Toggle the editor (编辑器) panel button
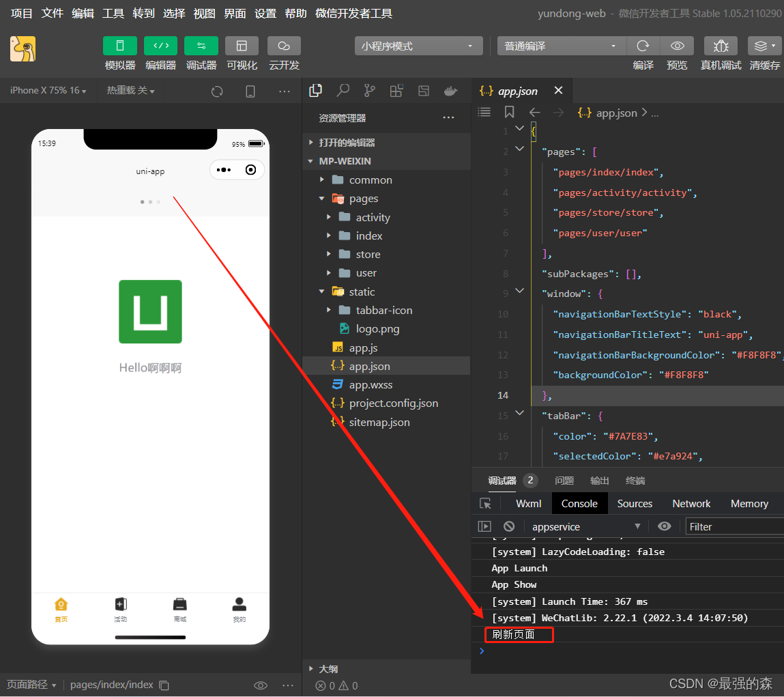Viewport: 784px width, 697px height. tap(160, 46)
